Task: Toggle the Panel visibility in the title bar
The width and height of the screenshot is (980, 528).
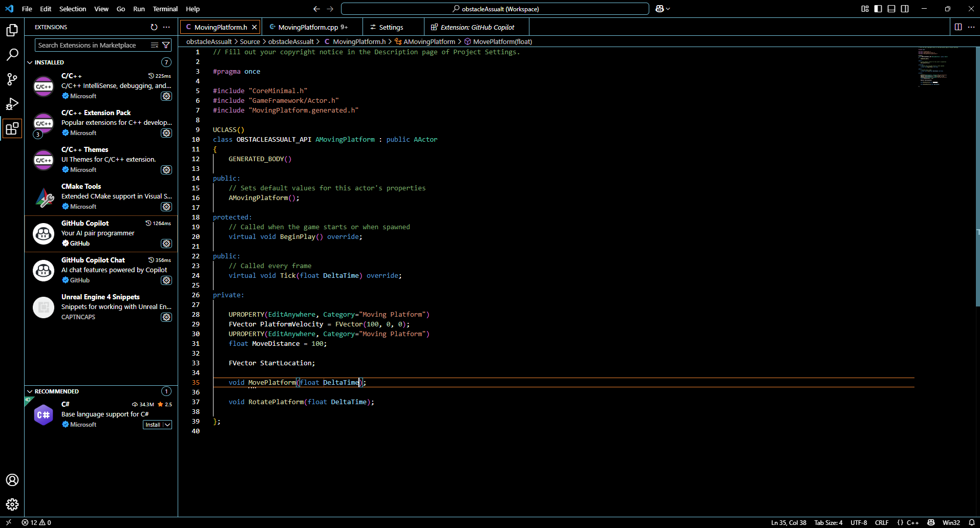Action: tap(891, 8)
